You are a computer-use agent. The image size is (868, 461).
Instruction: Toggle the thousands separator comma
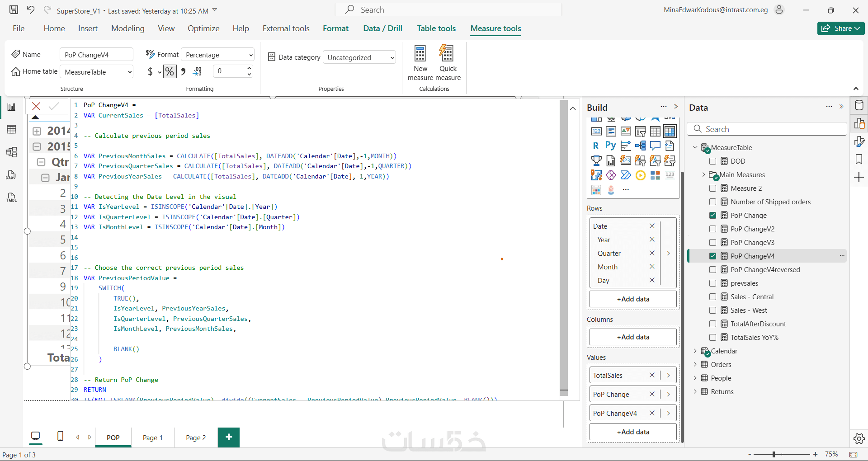(183, 71)
